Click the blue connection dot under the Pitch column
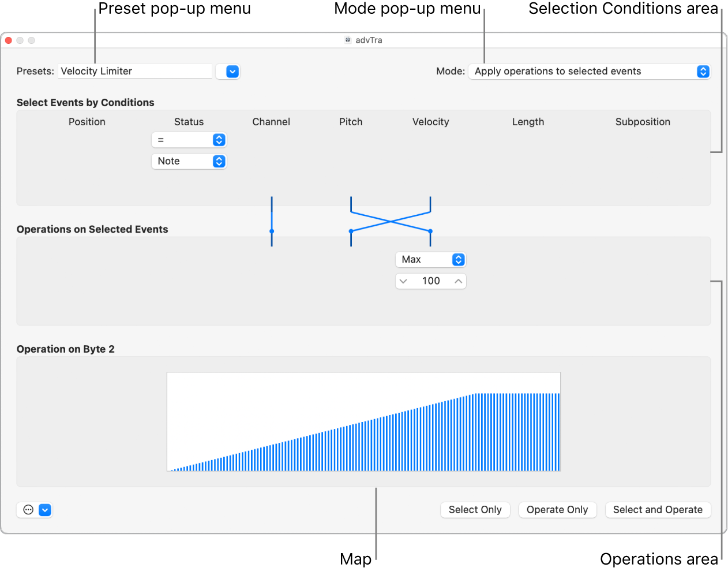Viewport: 728px width, 575px height. 351,231
